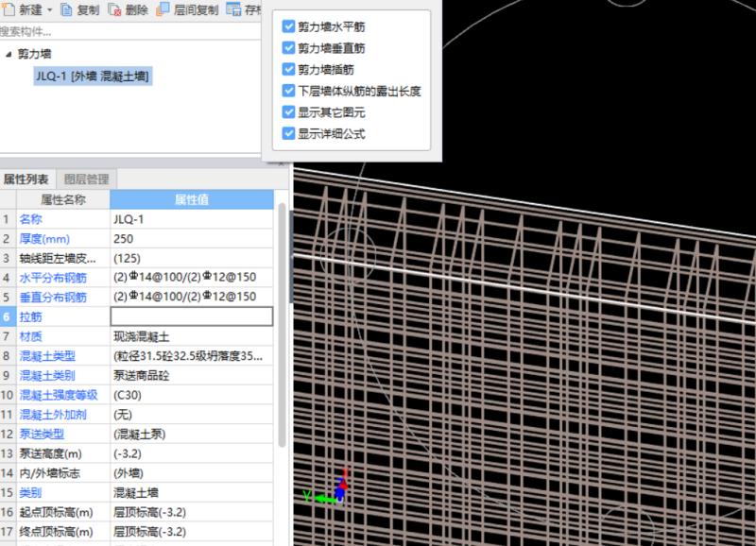The height and width of the screenshot is (546, 756).
Task: Click the 垂直分布钢筋 value cell
Action: pos(192,297)
